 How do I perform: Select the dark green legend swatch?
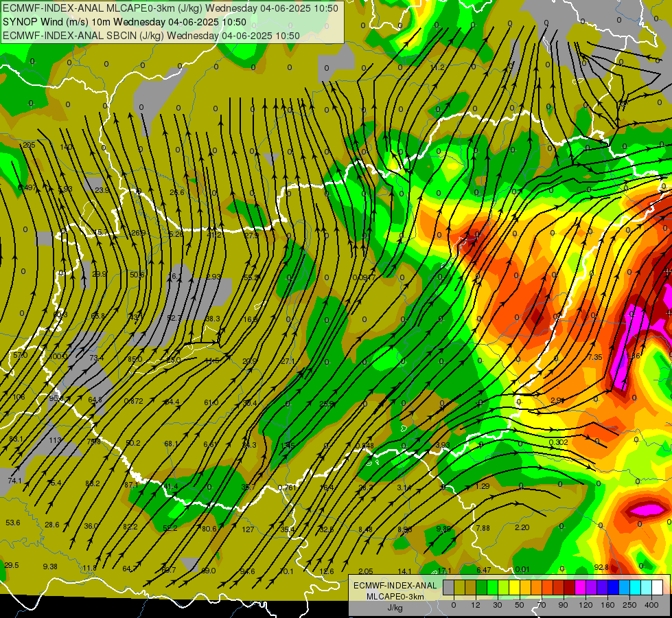click(x=481, y=588)
